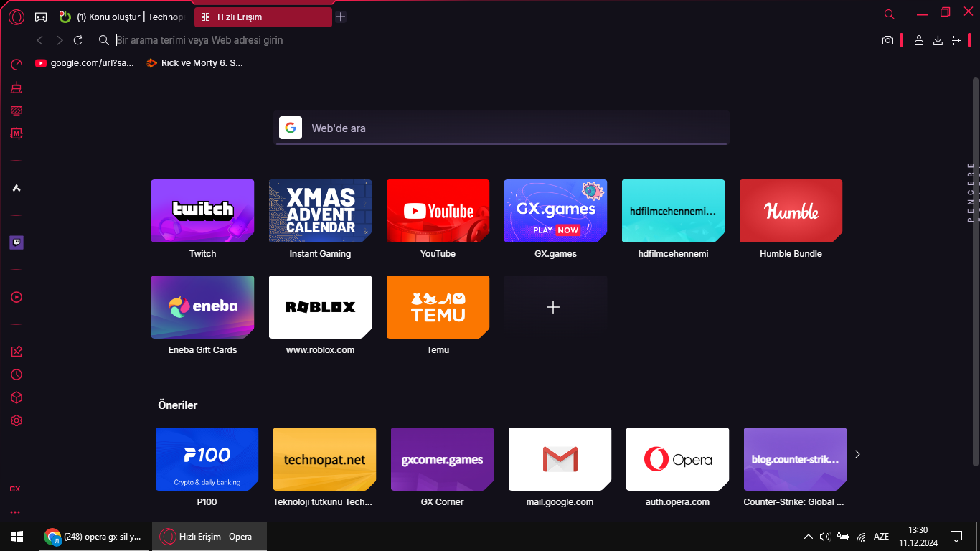Open the Twitch sidebar panel
The image size is (980, 551).
tap(16, 242)
